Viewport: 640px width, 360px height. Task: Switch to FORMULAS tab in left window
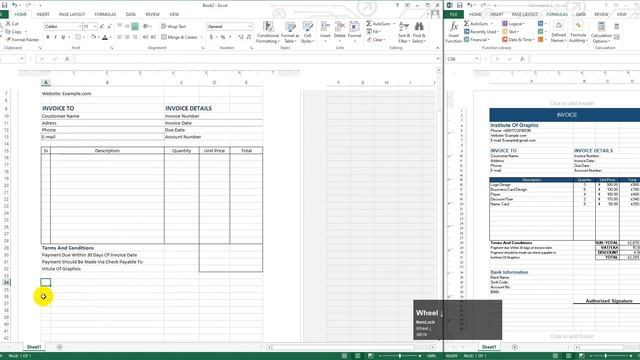coord(105,14)
